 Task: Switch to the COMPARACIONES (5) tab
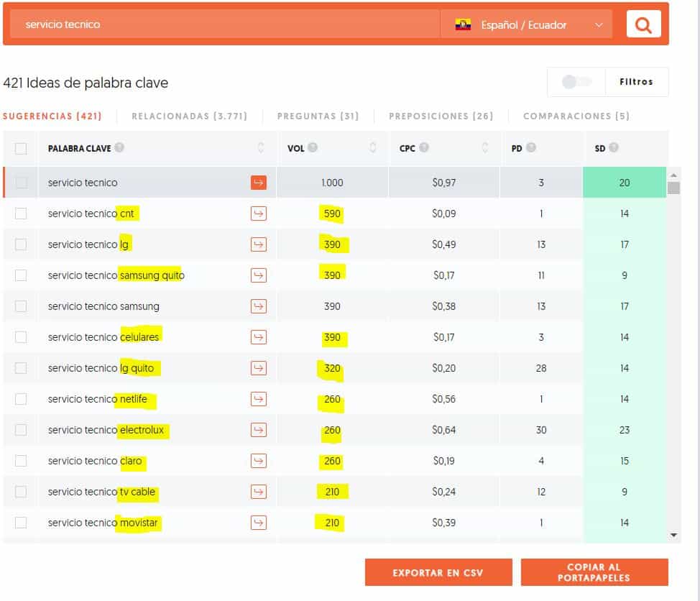(576, 116)
